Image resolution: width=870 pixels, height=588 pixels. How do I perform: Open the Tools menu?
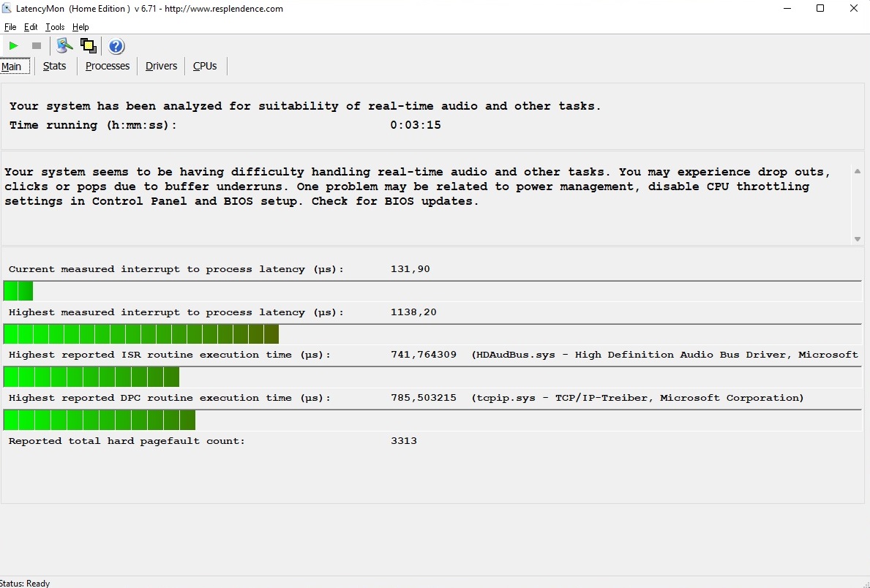[x=55, y=27]
